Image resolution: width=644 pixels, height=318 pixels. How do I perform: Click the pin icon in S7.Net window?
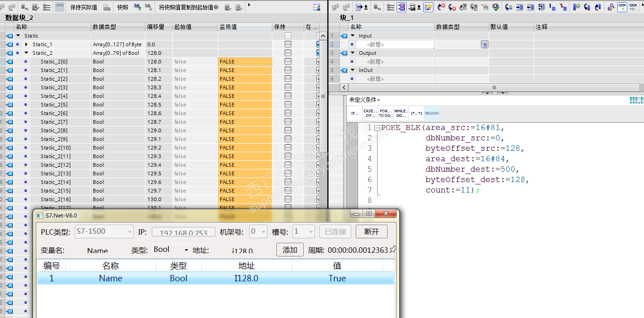393,249
